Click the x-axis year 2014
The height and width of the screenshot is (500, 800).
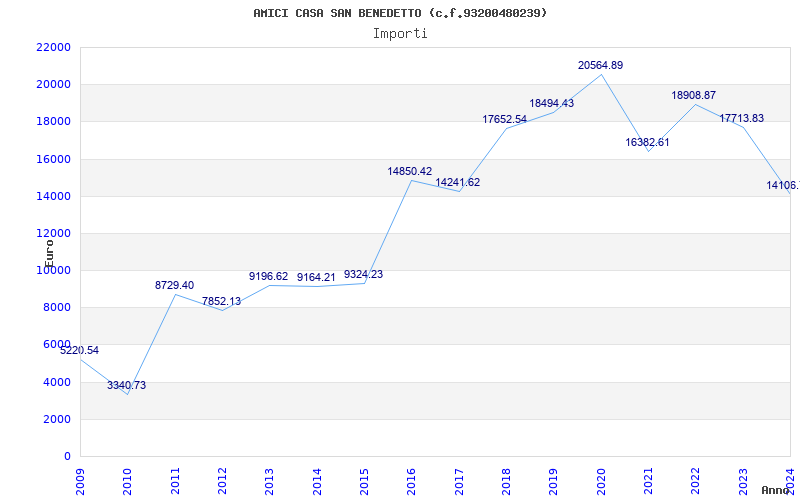point(317,482)
